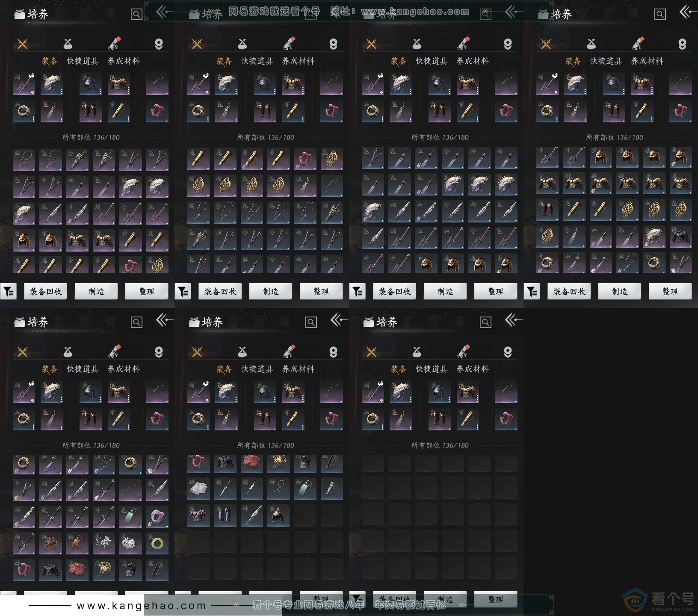
Task: Select equipped chest armor slot in second top panel
Action: pyautogui.click(x=293, y=84)
